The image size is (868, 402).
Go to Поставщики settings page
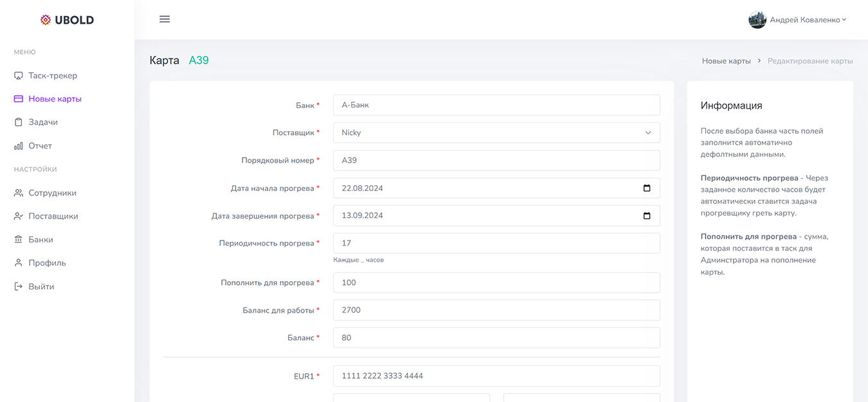(x=53, y=216)
